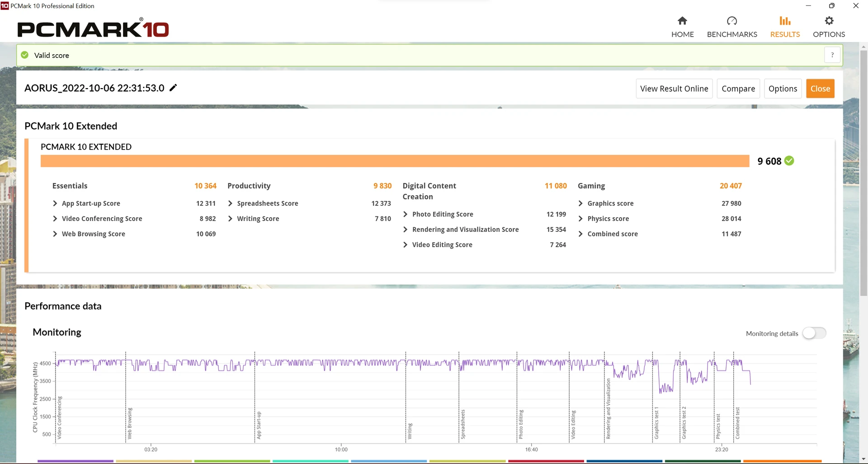
Task: Click the Writing marker on chart
Action: point(410,431)
